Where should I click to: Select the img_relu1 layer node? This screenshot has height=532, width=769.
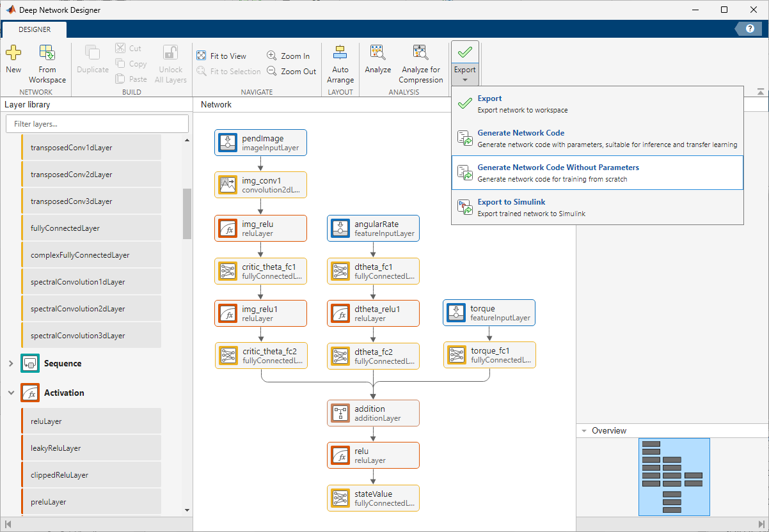coord(260,313)
